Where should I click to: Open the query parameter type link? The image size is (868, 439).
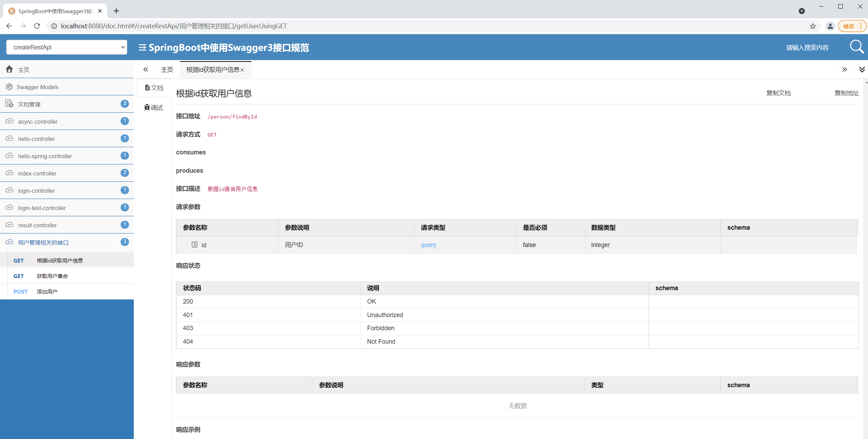[x=428, y=245]
